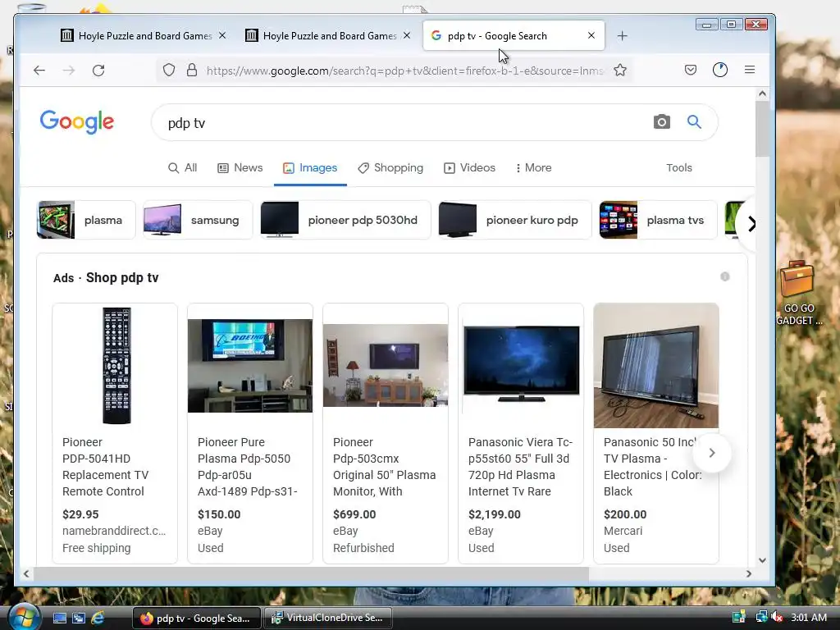Switch to Shopping results

pyautogui.click(x=390, y=167)
